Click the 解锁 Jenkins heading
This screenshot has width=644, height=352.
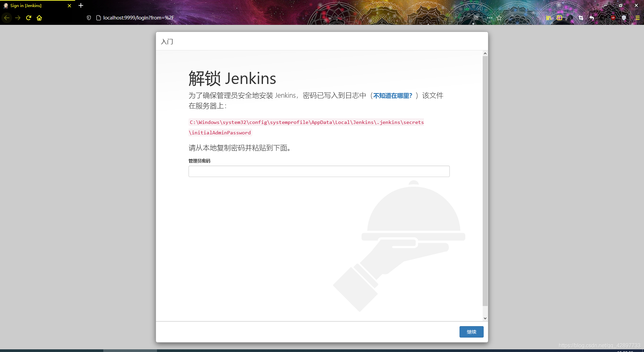click(x=232, y=79)
